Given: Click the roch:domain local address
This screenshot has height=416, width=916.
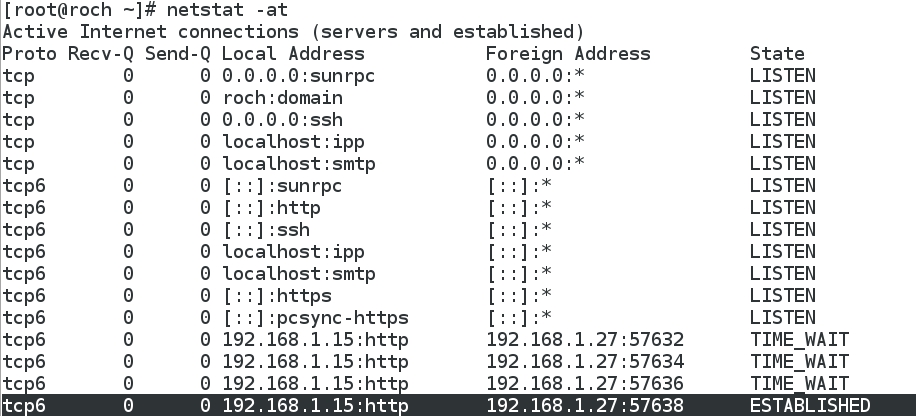Looking at the screenshot, I should tap(282, 98).
